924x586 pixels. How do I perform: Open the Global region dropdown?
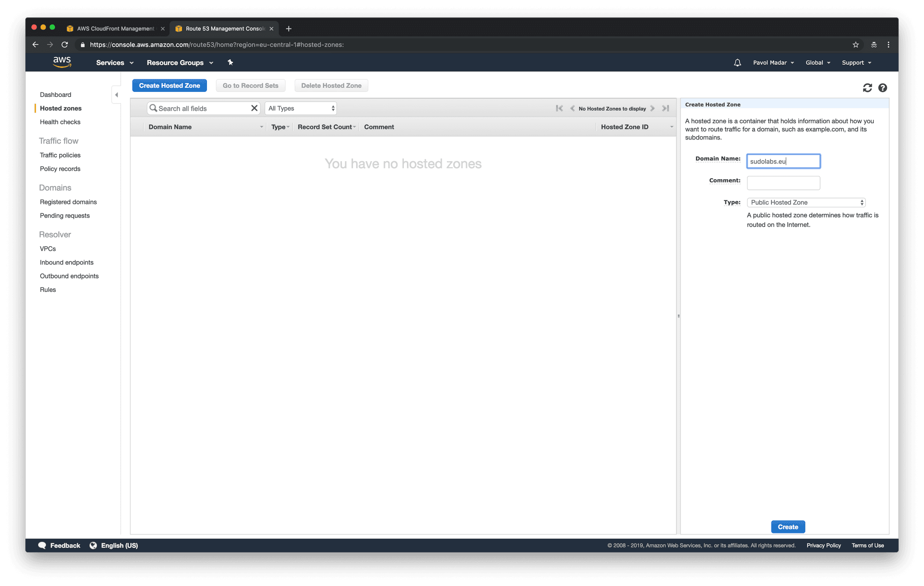[818, 62]
